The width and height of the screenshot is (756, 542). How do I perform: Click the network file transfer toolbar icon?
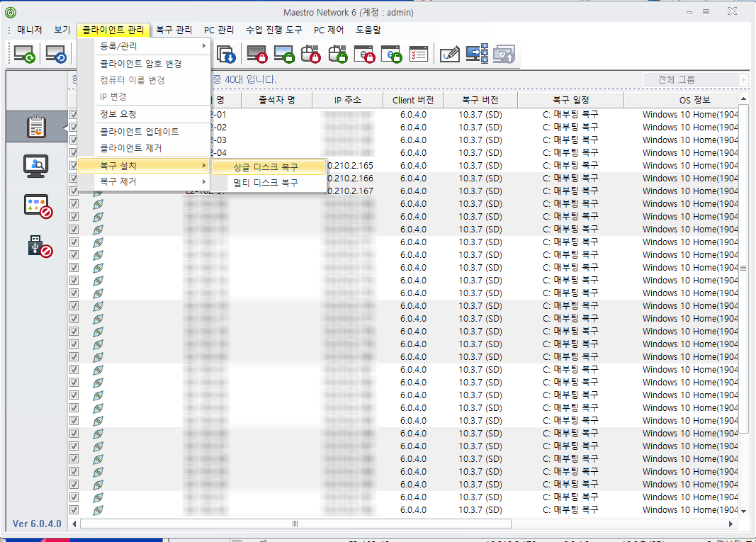pyautogui.click(x=478, y=54)
